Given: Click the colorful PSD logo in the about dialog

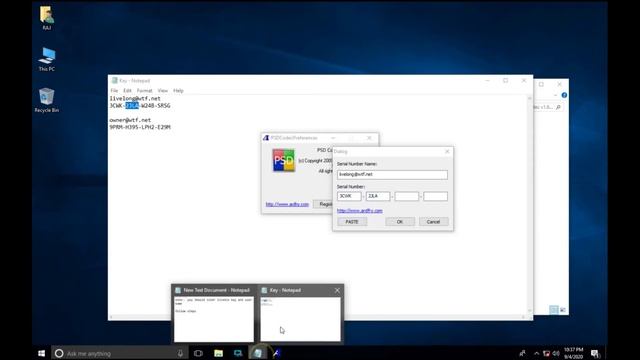Looking at the screenshot, I should [283, 160].
